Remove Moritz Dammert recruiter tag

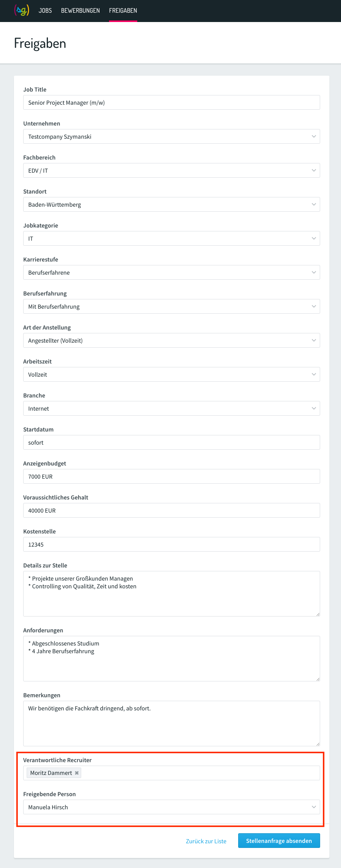(x=77, y=773)
